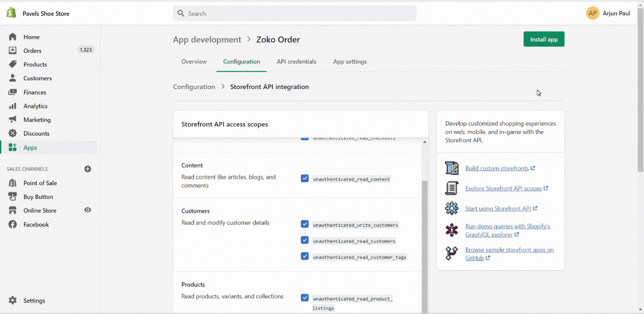Screen dimensions: 644x314
Task: Click the Explore Storefront API scopes document icon
Action: pyautogui.click(x=452, y=188)
